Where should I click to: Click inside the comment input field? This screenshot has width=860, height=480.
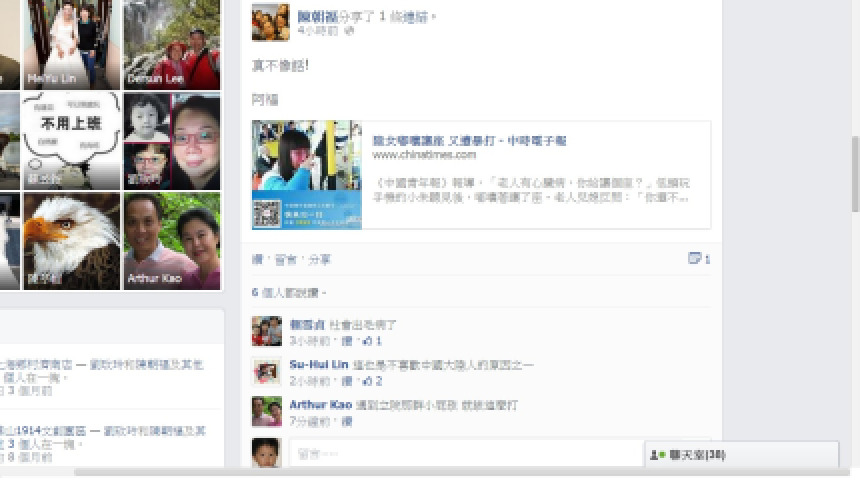pos(466,453)
